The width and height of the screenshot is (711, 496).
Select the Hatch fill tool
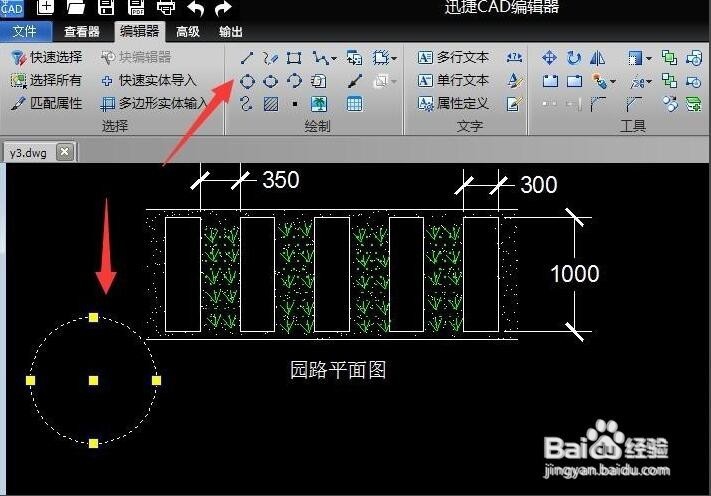(271, 104)
